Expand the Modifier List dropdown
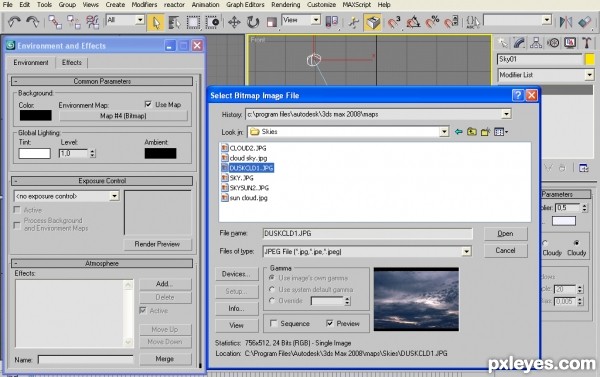 point(589,75)
